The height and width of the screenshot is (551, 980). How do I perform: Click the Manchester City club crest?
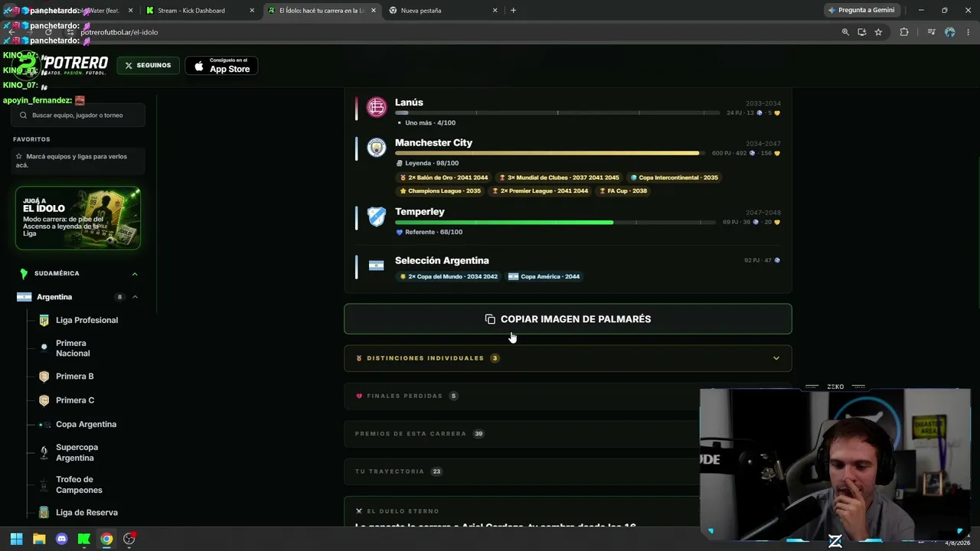point(376,148)
